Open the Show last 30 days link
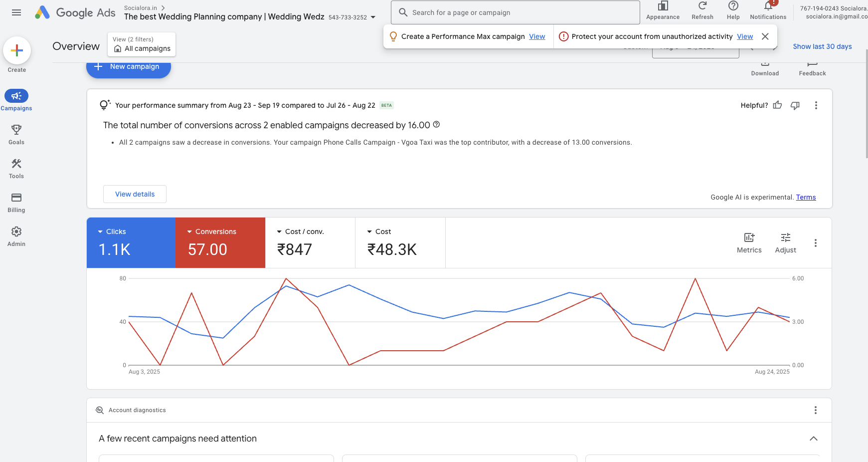This screenshot has height=462, width=868. 822,46
